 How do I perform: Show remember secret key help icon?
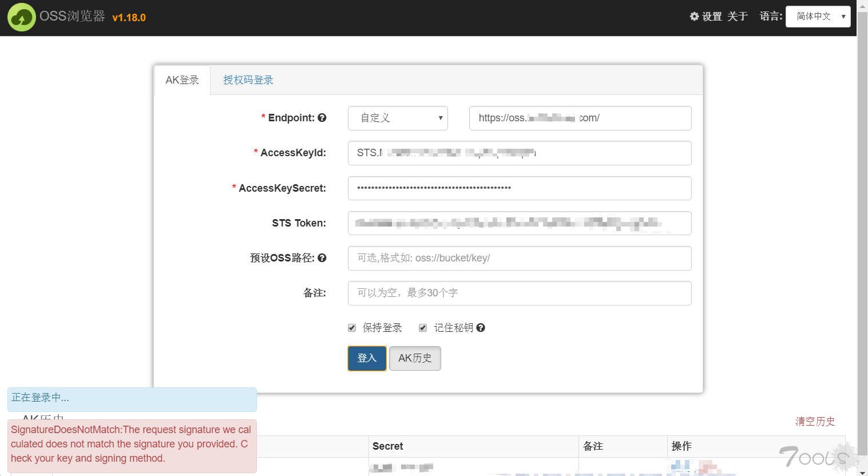coord(481,328)
